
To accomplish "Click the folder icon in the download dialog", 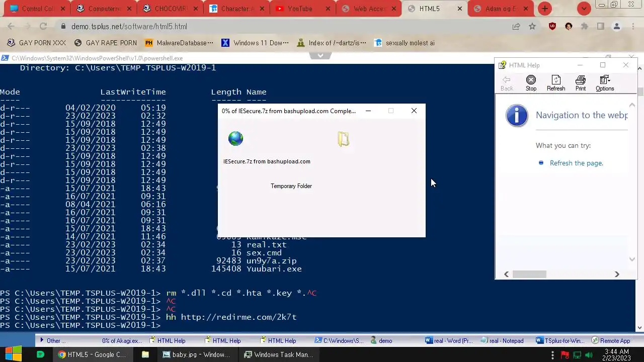I will pyautogui.click(x=343, y=139).
